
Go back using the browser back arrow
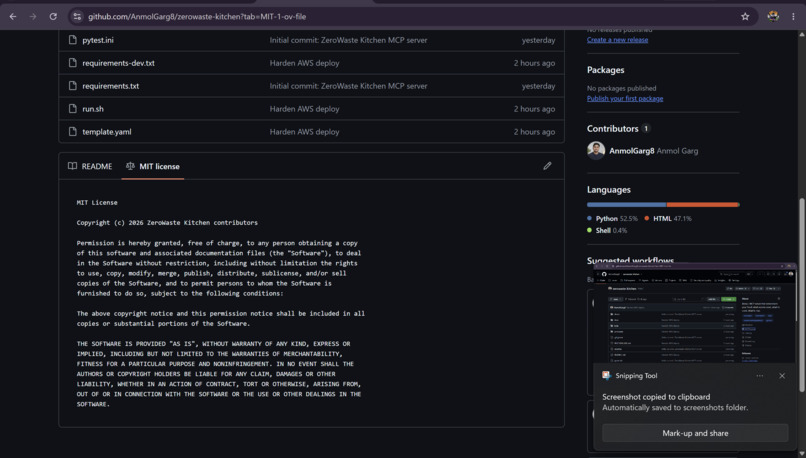[x=13, y=16]
